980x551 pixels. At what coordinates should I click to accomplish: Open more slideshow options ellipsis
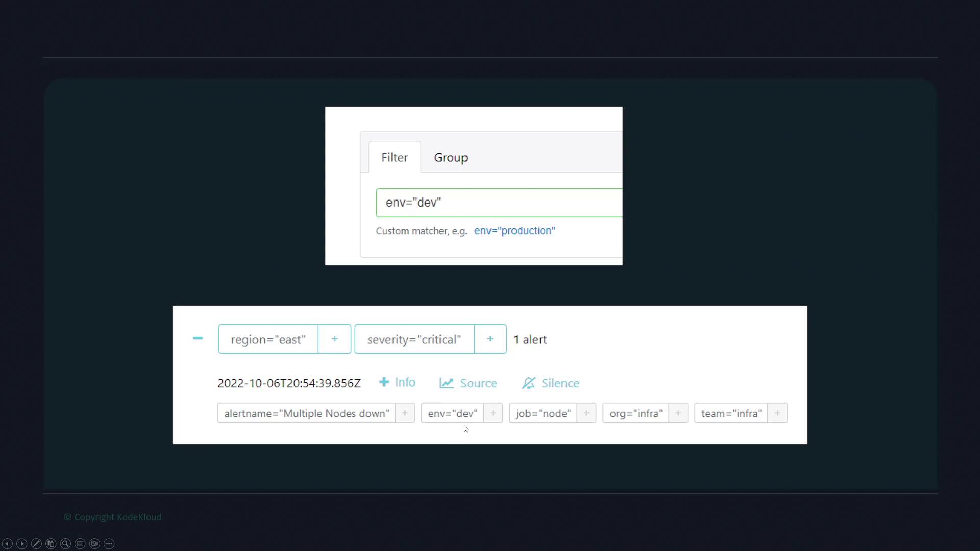click(x=109, y=544)
